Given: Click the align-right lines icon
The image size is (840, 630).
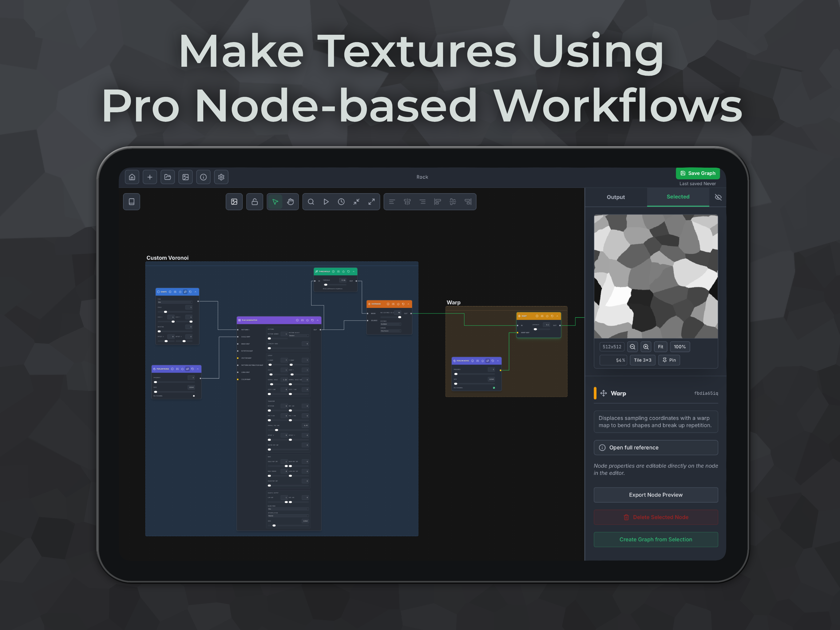Looking at the screenshot, I should tap(422, 202).
